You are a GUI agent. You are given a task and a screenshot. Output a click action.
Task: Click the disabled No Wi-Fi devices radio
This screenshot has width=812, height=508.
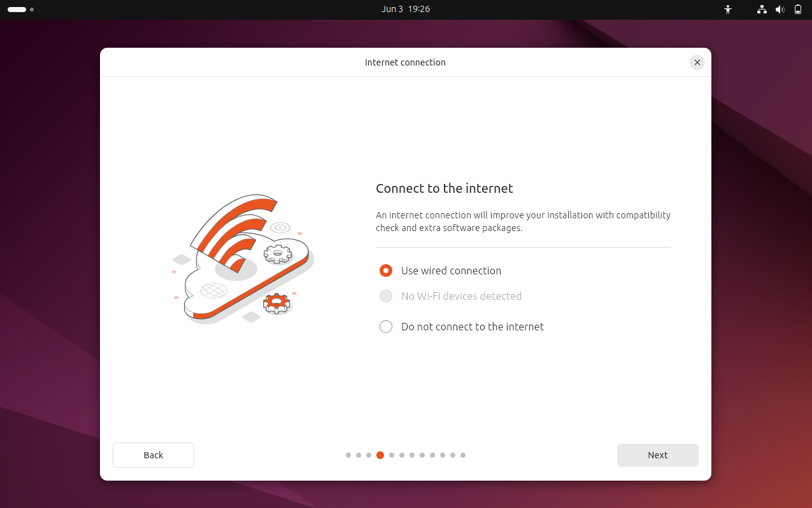tap(386, 296)
